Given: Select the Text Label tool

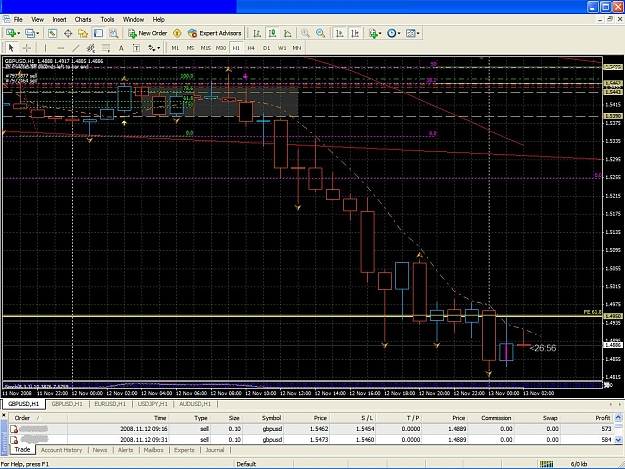Looking at the screenshot, I should click(x=136, y=48).
